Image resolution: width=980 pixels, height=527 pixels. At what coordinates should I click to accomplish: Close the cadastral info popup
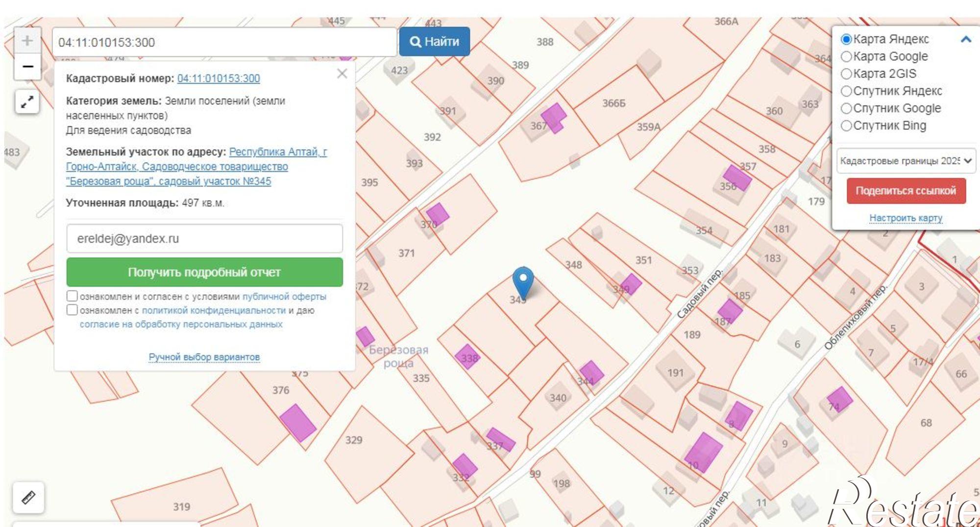click(x=342, y=74)
